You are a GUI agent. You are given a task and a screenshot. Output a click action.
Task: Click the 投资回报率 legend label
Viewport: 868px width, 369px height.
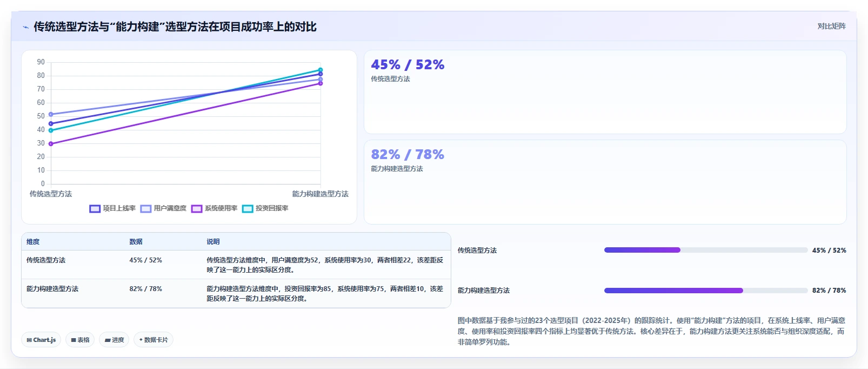click(272, 208)
